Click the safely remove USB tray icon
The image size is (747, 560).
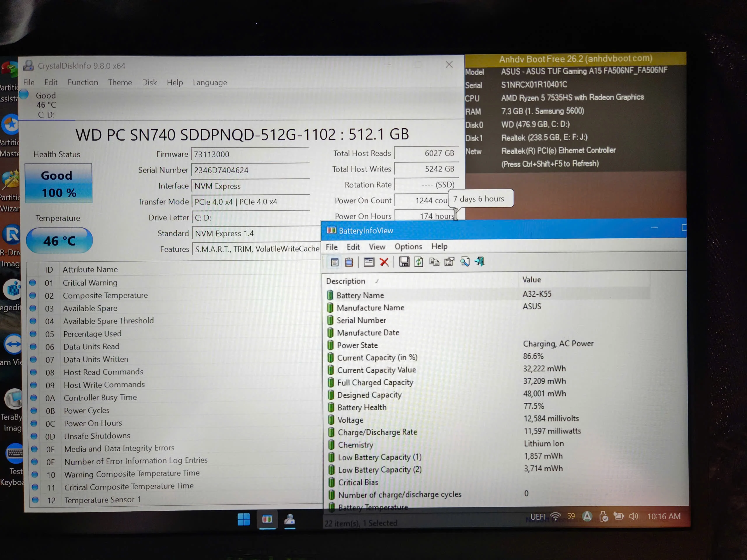tap(603, 517)
